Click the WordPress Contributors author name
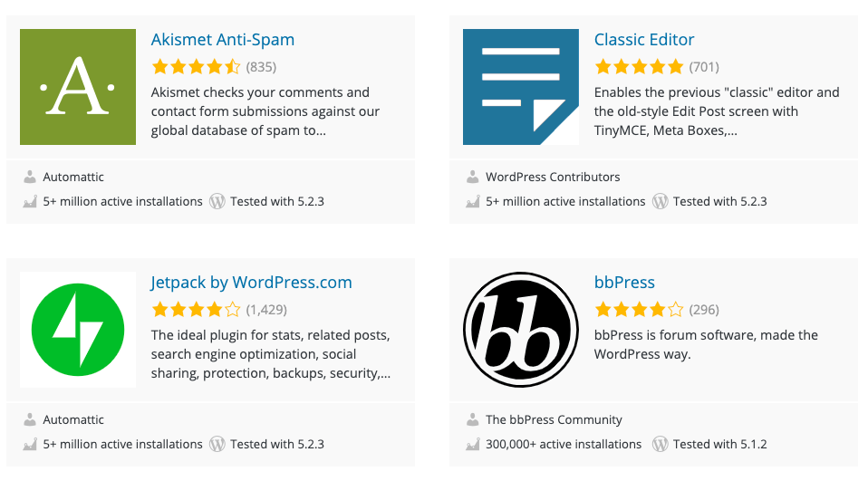The height and width of the screenshot is (481, 868). coord(553,177)
